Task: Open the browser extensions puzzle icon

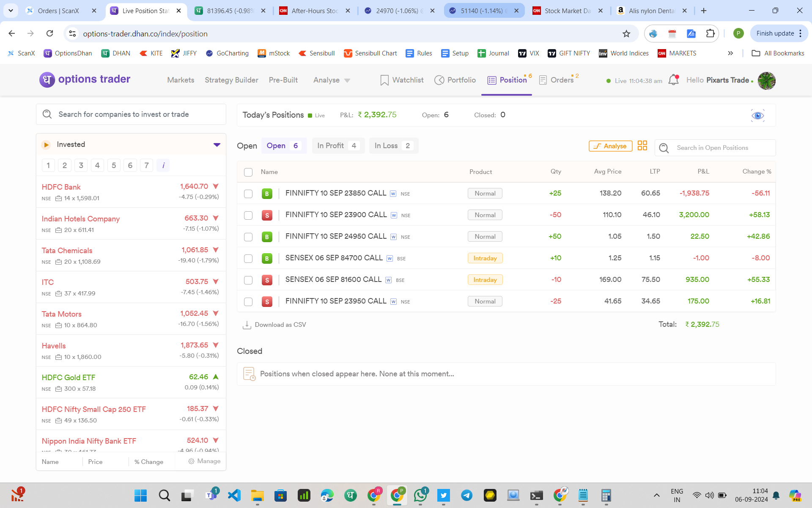Action: [710, 33]
